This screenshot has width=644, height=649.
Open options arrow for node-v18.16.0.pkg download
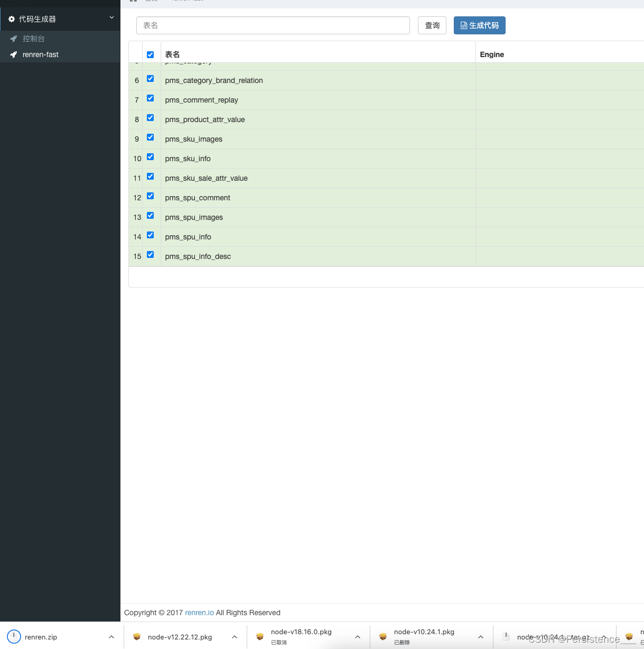click(358, 637)
